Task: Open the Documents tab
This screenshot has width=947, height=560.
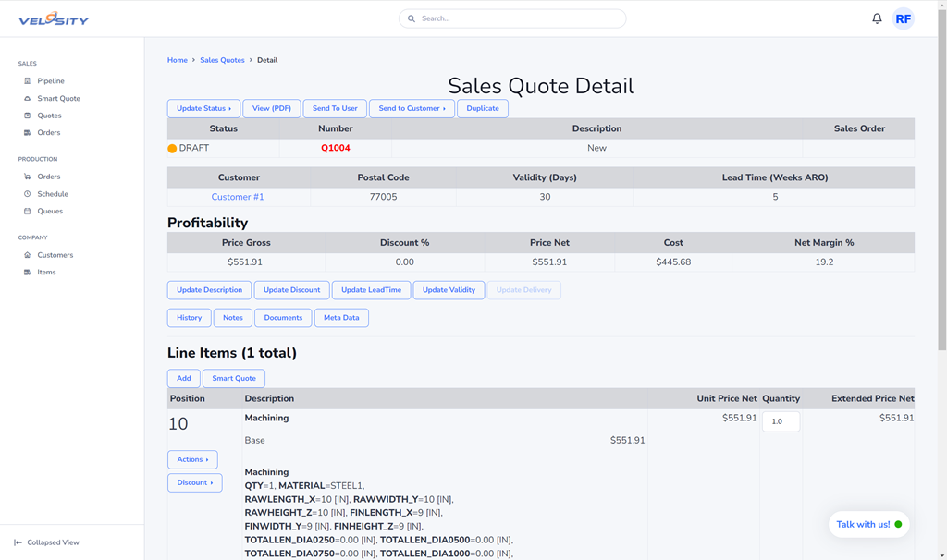Action: (283, 318)
